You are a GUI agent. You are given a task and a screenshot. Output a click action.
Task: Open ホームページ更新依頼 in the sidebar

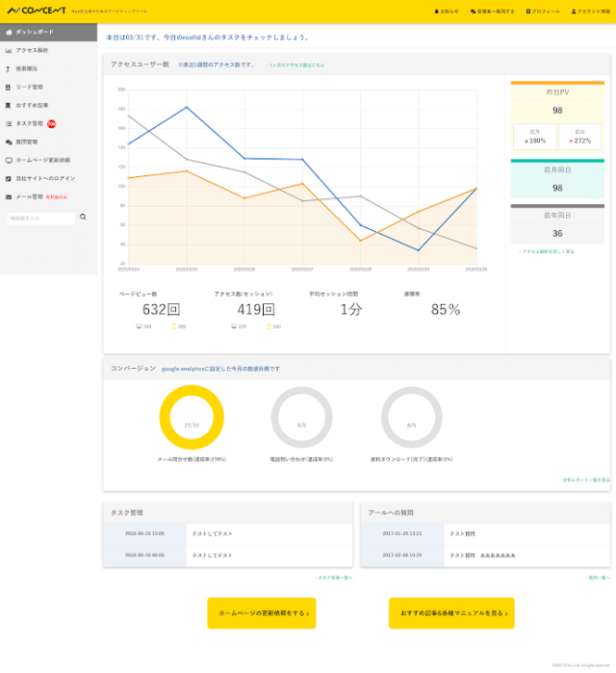click(x=48, y=161)
